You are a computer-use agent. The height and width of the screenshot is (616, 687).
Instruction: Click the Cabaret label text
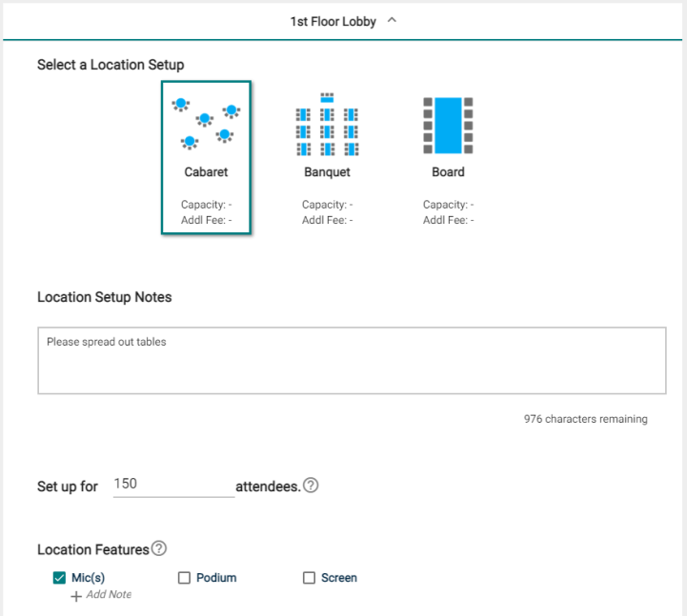(x=206, y=172)
